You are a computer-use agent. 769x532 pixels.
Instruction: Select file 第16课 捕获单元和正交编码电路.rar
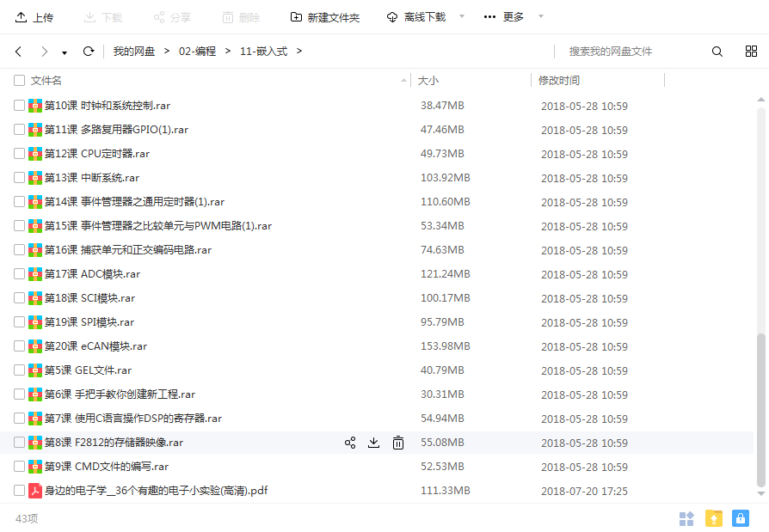pos(128,250)
